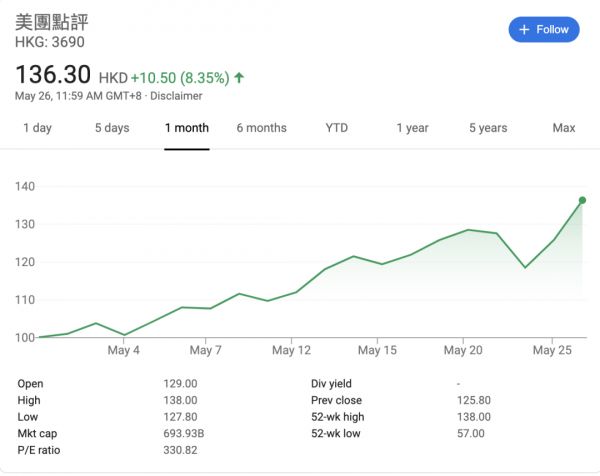This screenshot has width=600, height=476.
Task: Select the 5 days range tab
Action: (112, 128)
